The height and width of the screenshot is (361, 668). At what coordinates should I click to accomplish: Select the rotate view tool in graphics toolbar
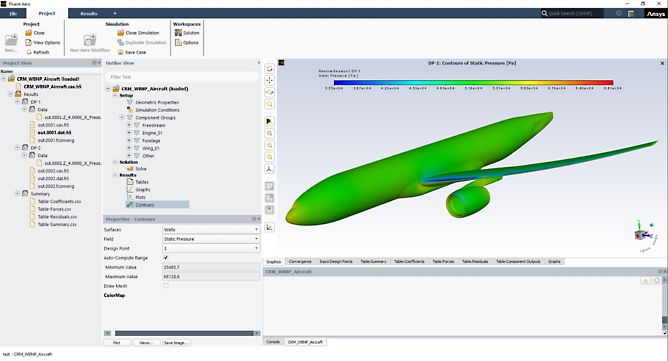tap(269, 69)
